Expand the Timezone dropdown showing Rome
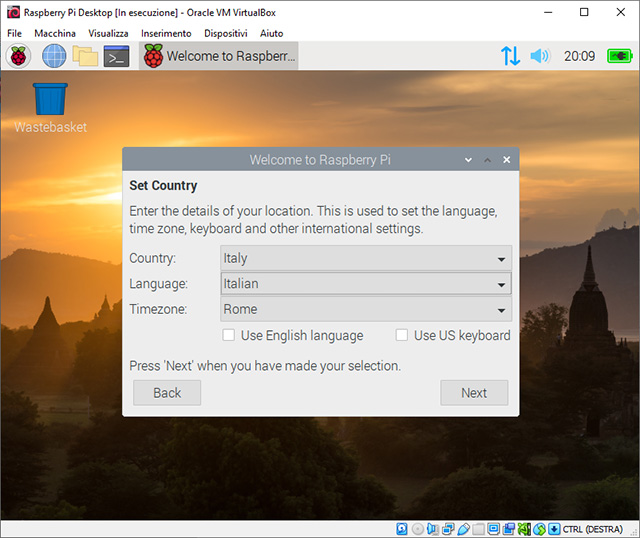The width and height of the screenshot is (640, 538). (x=366, y=310)
